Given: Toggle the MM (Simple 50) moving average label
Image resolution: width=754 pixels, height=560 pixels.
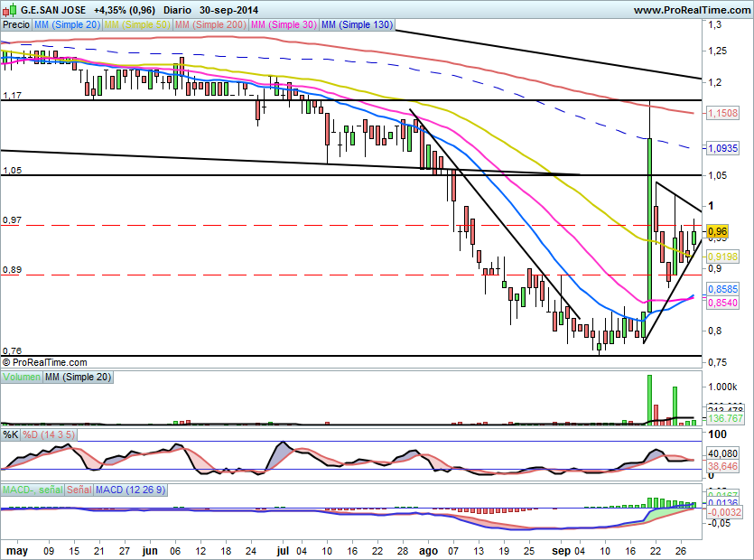Looking at the screenshot, I should click(138, 25).
